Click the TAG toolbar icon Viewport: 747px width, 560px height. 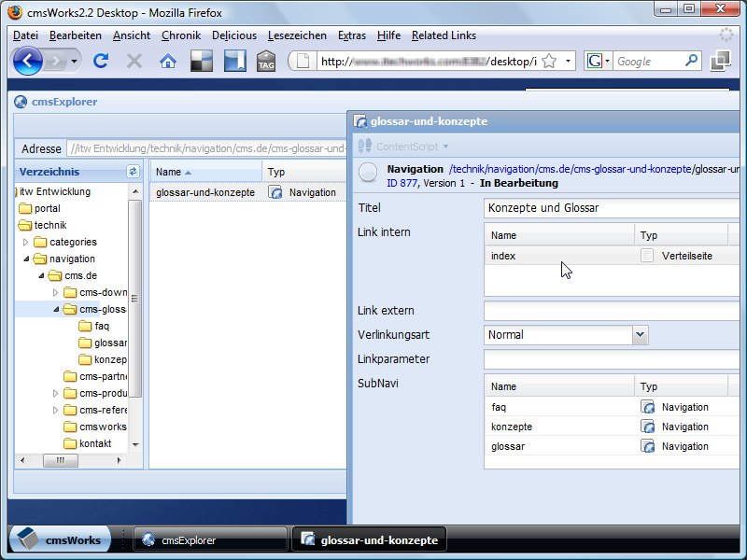pyautogui.click(x=266, y=61)
